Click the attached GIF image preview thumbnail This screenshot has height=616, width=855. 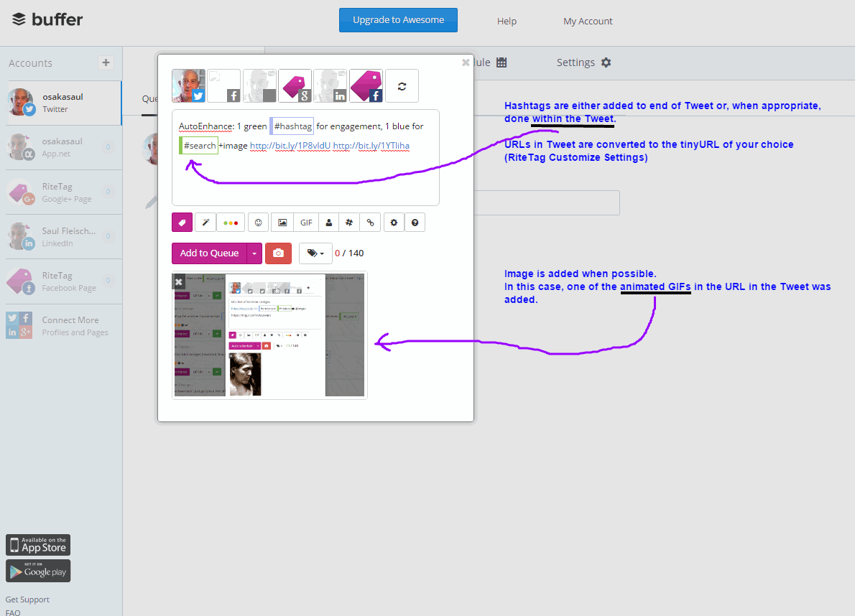pos(269,335)
